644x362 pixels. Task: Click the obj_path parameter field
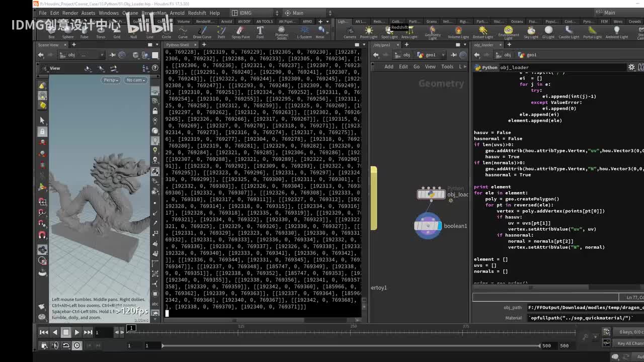click(585, 307)
